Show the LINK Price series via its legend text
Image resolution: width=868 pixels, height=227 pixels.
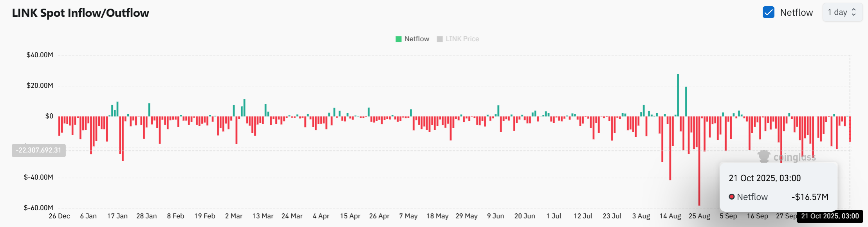coord(462,39)
